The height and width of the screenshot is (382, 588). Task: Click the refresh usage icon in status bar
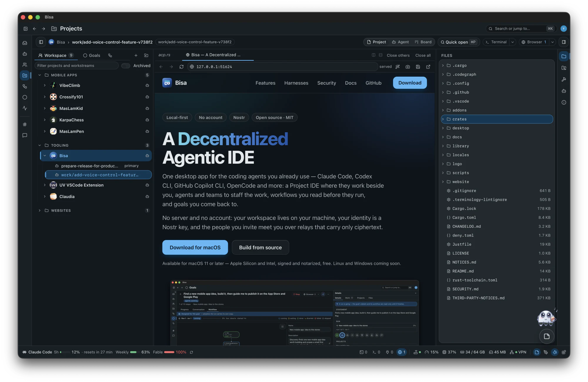(x=191, y=352)
